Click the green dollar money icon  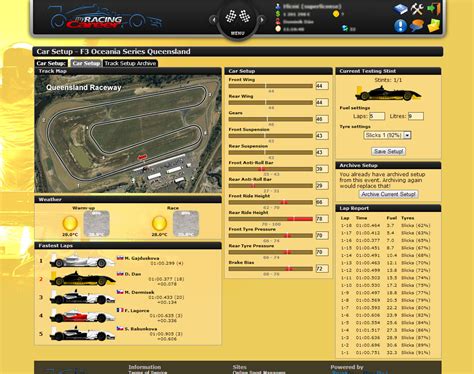tap(278, 14)
